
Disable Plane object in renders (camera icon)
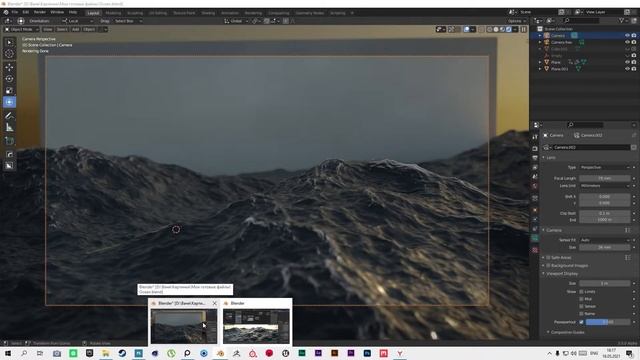pos(634,62)
